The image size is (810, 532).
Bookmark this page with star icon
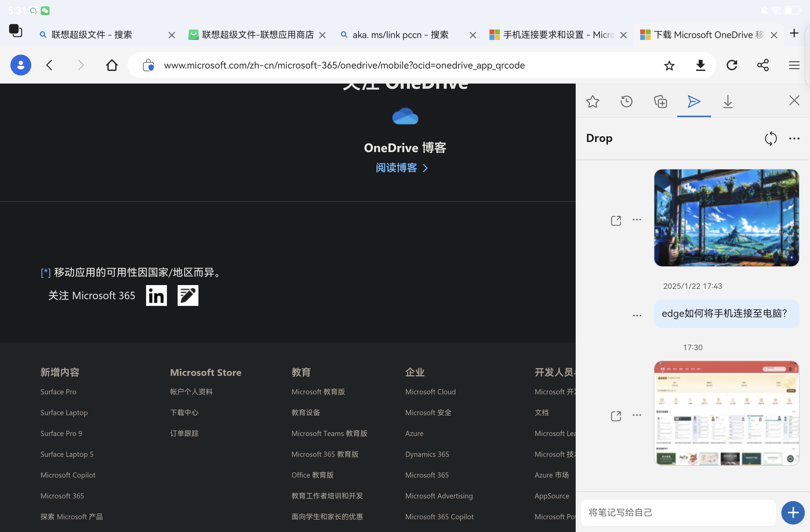click(x=669, y=65)
